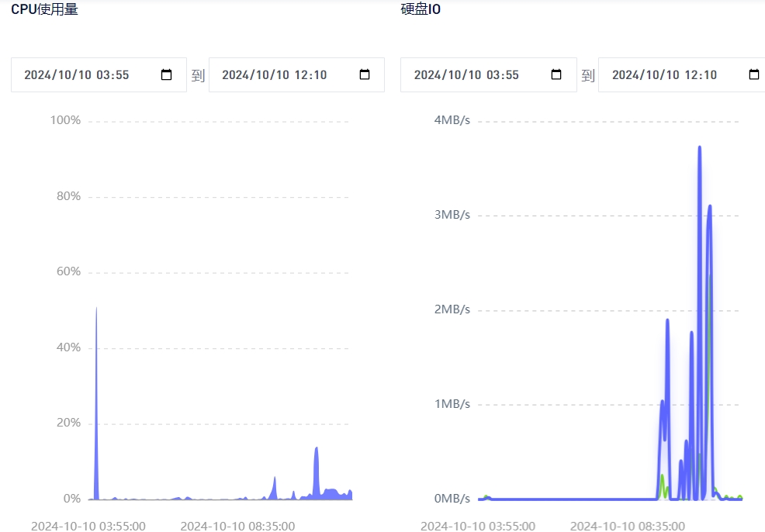Viewport: 765px width, 532px height.
Task: Select the CPU使用量 chart title
Action: (44, 10)
